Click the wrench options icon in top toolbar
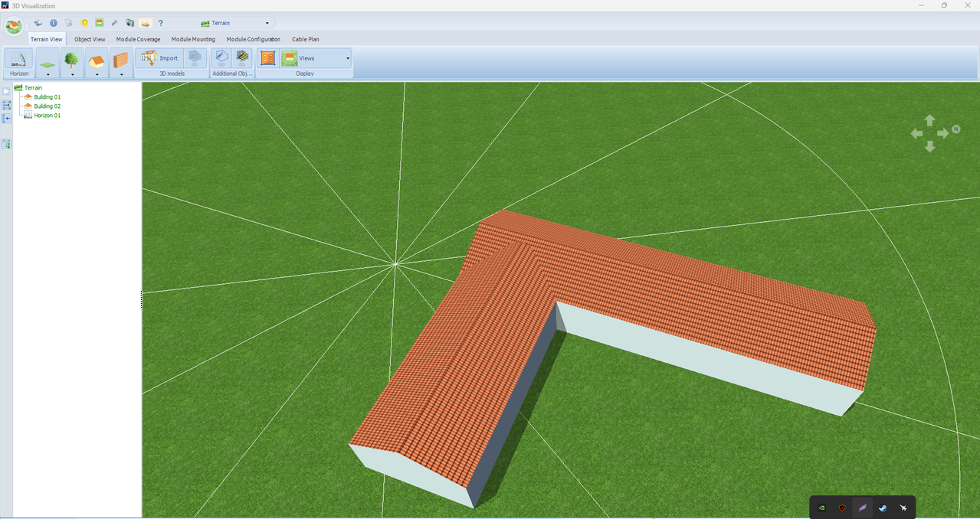This screenshot has width=980, height=519. (x=114, y=23)
